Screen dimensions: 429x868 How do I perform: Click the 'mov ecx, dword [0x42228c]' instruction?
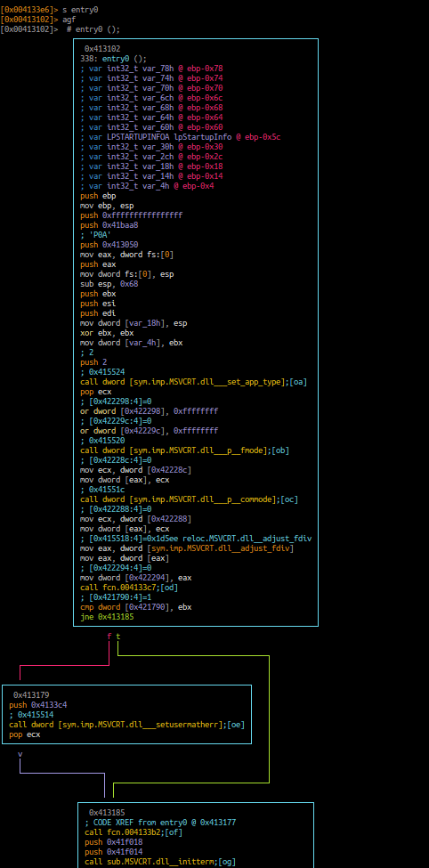pos(135,470)
